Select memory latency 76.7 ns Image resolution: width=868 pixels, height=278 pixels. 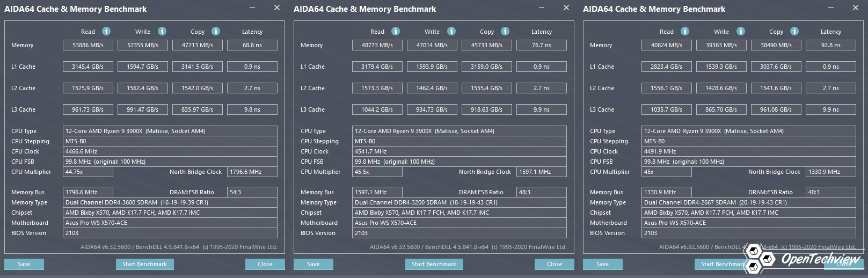pos(542,45)
